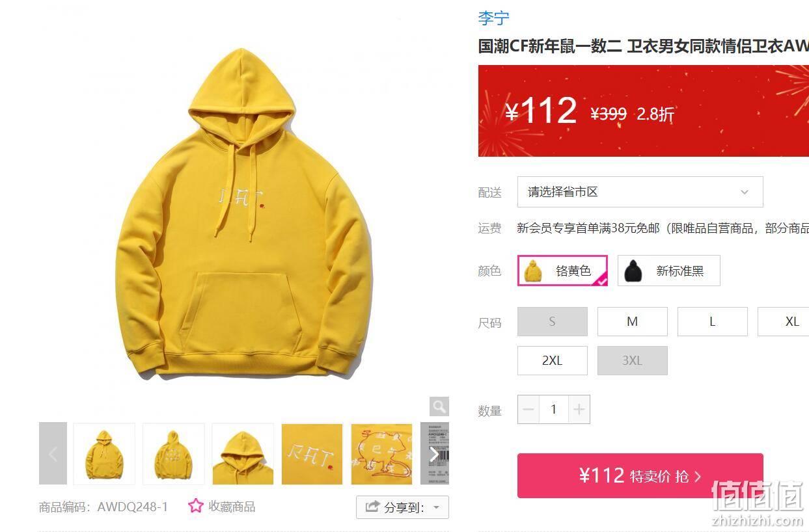Choose size 2XL
Viewport: 809px width, 532px height.
553,360
